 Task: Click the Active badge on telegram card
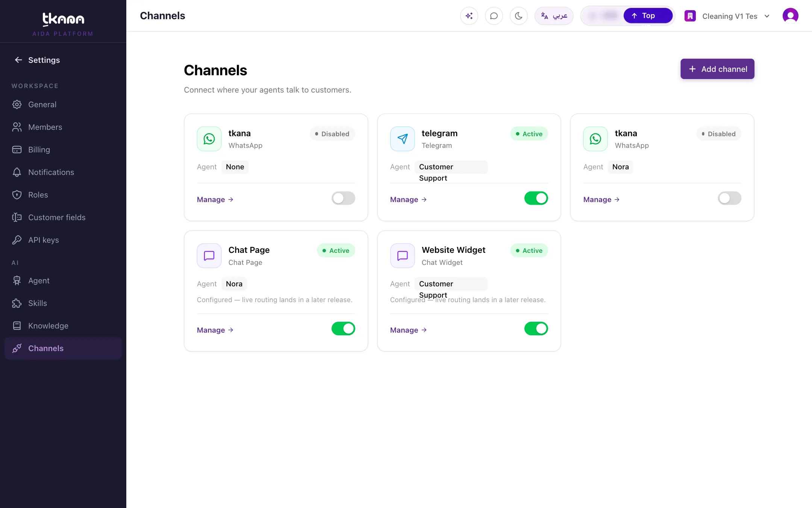529,134
